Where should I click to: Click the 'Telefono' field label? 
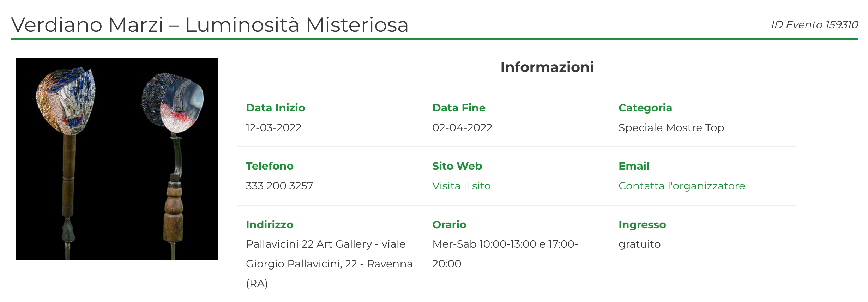[270, 166]
